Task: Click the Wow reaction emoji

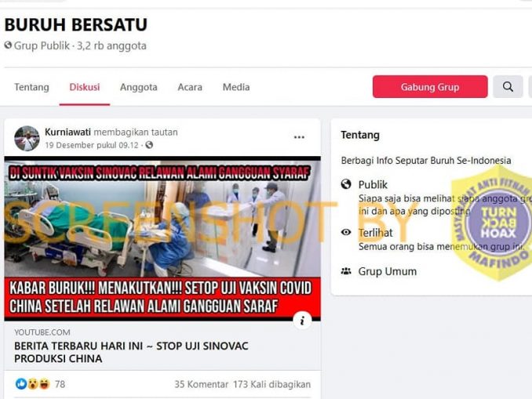Action: 33,384
